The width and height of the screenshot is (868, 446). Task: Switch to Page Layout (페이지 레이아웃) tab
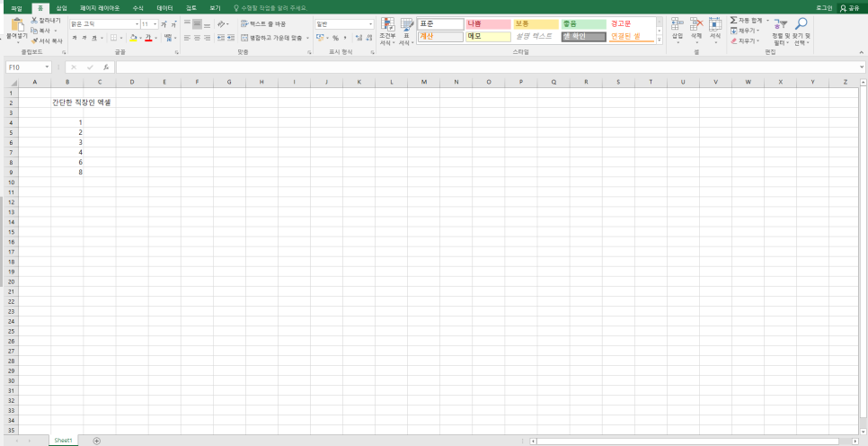coord(100,8)
